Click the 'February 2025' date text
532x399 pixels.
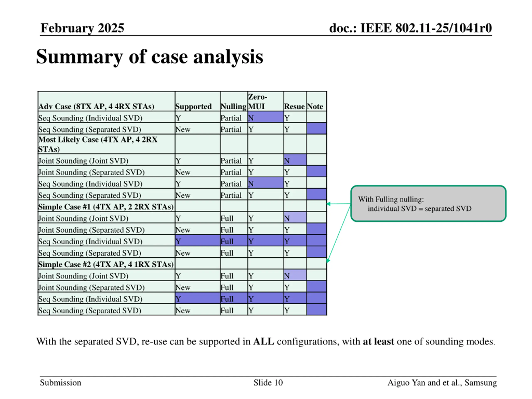point(82,28)
